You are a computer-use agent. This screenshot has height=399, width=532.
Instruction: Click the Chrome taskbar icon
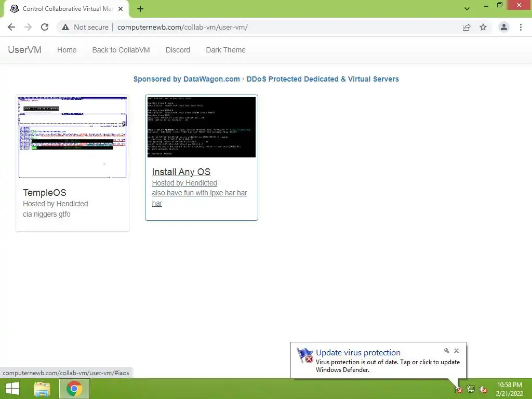pos(74,389)
